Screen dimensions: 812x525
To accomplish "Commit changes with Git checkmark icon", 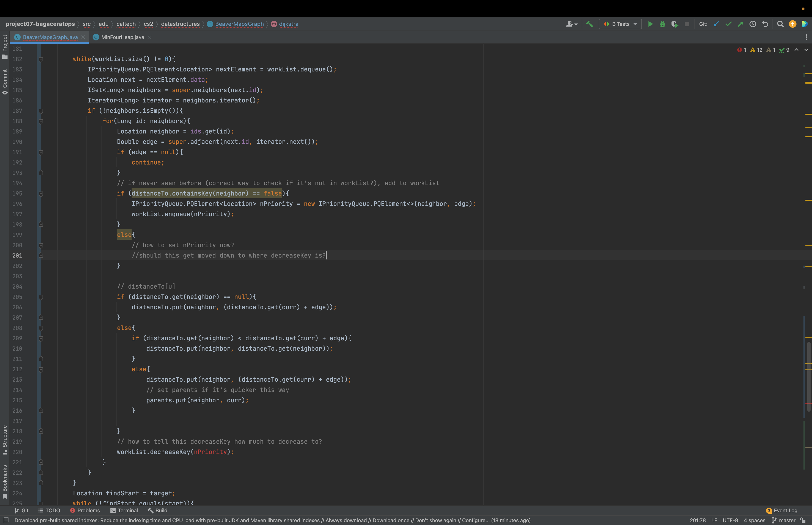I will pyautogui.click(x=728, y=24).
